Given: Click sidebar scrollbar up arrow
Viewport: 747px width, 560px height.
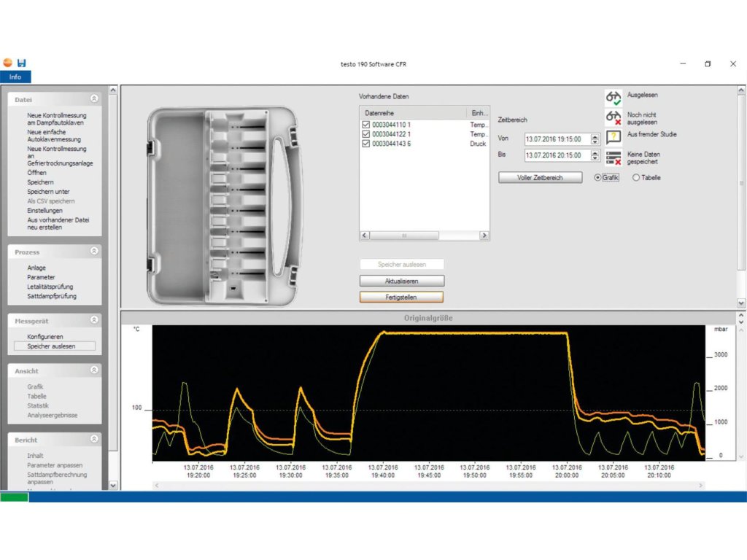Looking at the screenshot, I should tap(113, 90).
